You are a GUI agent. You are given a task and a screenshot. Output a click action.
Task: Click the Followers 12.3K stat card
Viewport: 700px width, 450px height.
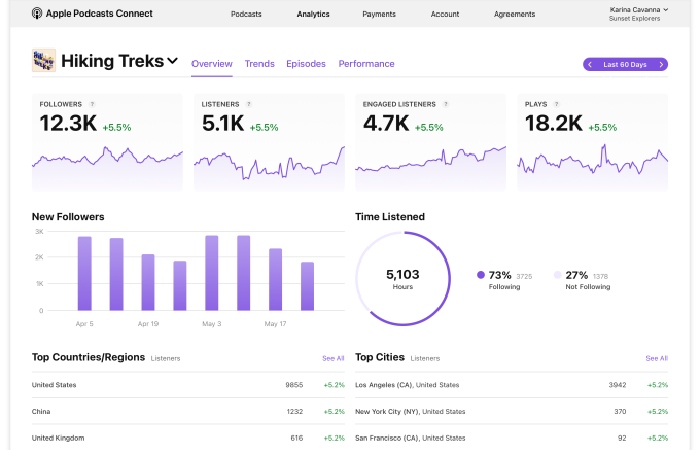coord(107,142)
